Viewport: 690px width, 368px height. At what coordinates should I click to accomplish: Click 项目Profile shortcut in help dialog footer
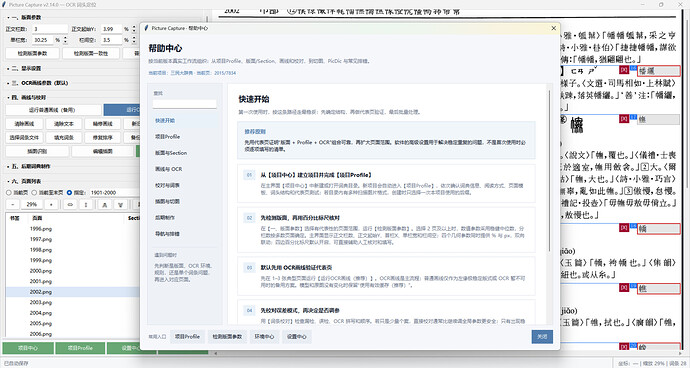coord(187,337)
